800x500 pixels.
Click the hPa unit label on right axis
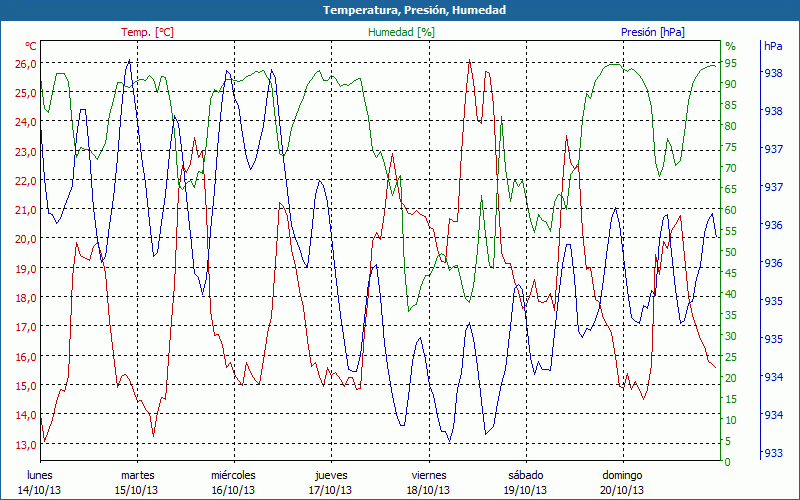point(773,47)
